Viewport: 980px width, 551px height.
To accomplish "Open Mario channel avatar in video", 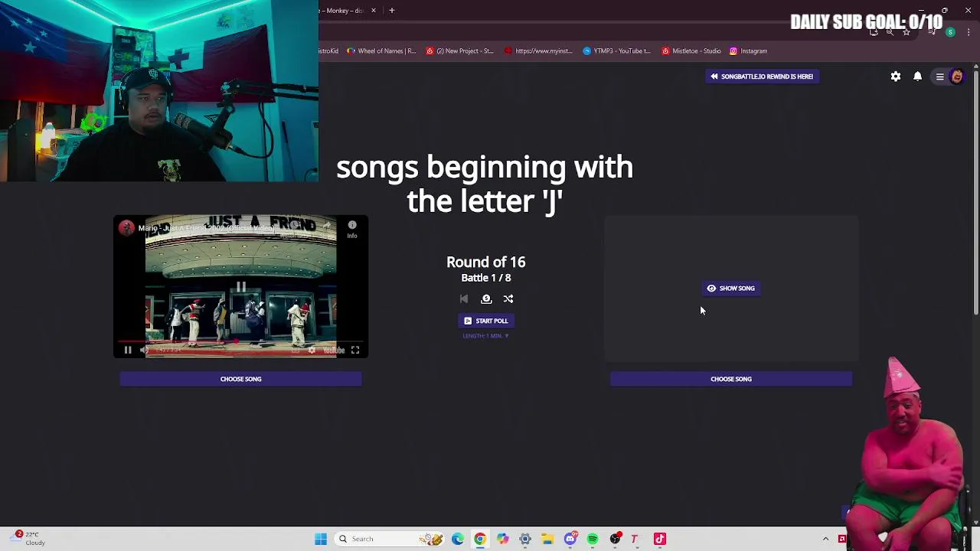I will 126,228.
